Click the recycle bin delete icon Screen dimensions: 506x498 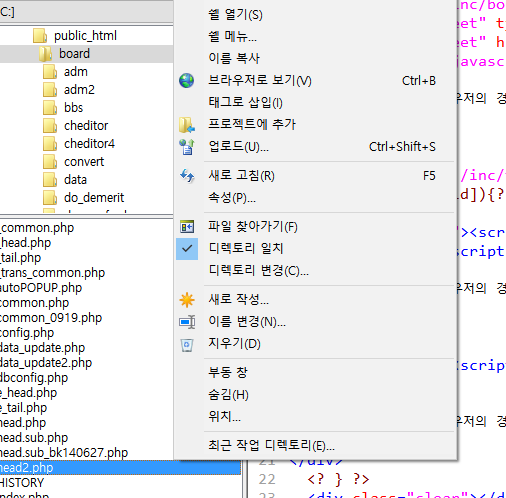pyautogui.click(x=187, y=345)
